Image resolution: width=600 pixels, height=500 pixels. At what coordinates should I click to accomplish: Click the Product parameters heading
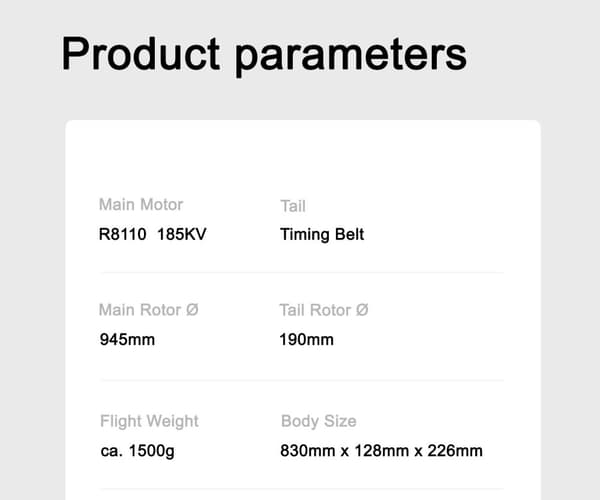pyautogui.click(x=264, y=55)
